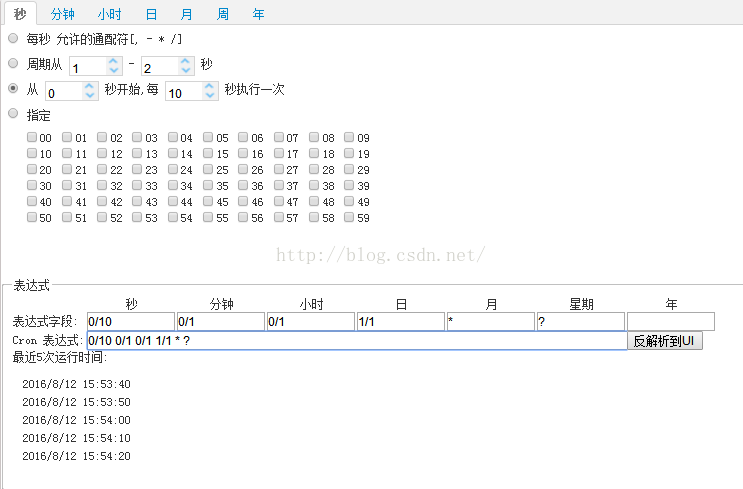Check the 19 second checkbox

pyautogui.click(x=349, y=154)
